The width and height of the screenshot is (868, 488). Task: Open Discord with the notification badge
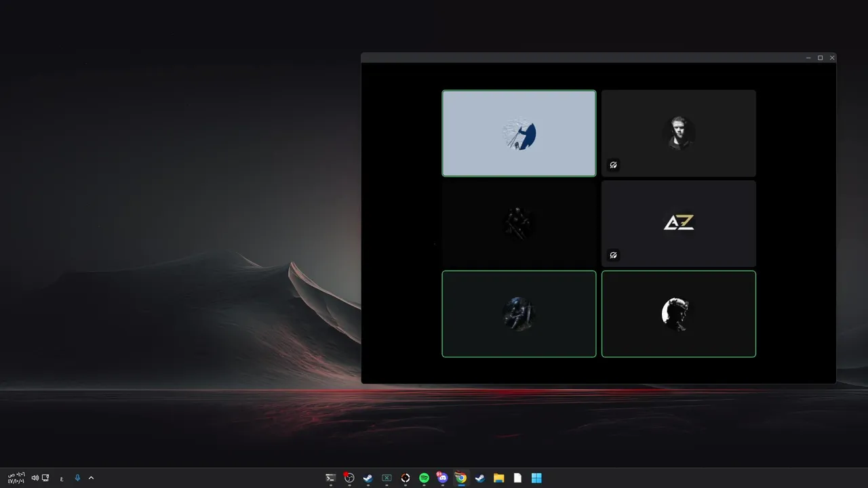click(x=443, y=478)
